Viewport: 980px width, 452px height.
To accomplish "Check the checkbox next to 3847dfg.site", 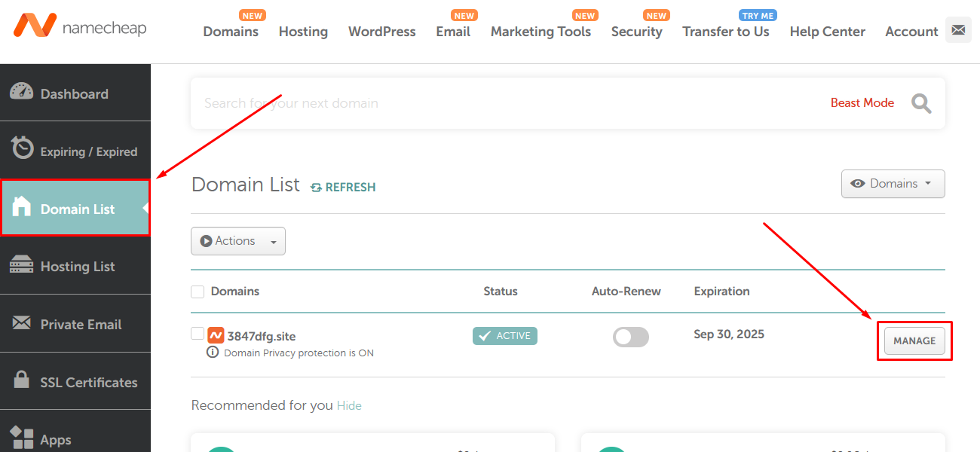I will tap(197, 334).
